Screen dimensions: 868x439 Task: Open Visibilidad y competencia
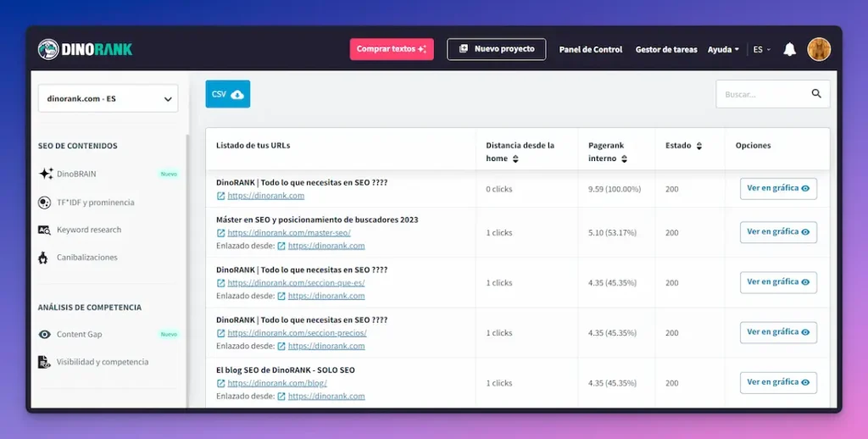pyautogui.click(x=103, y=362)
